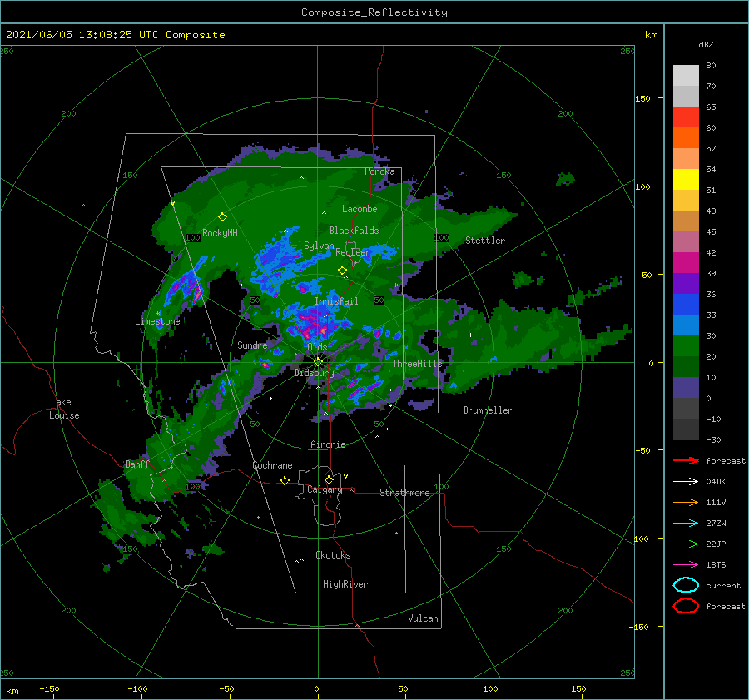Click the red forecast ellipse icon
This screenshot has width=749, height=700.
pos(686,606)
